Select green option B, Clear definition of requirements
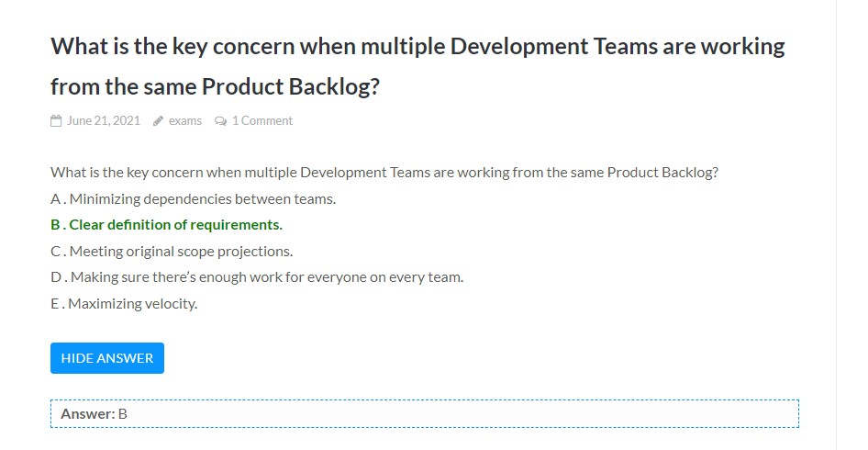 pyautogui.click(x=166, y=224)
